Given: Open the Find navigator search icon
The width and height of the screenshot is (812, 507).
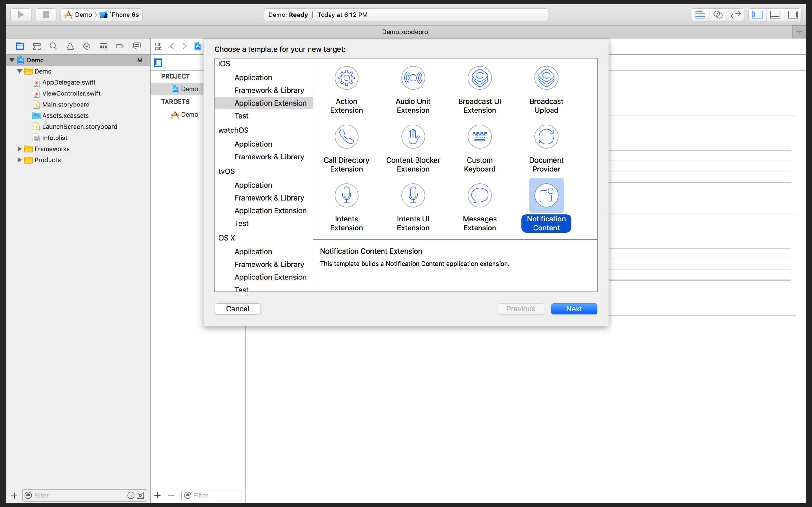Looking at the screenshot, I should click(53, 46).
